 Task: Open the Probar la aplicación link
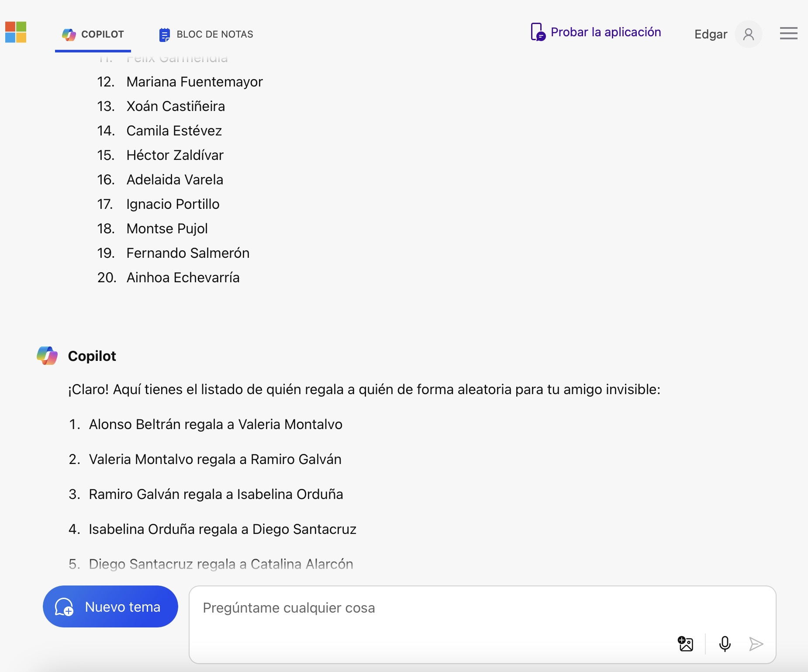coord(605,32)
